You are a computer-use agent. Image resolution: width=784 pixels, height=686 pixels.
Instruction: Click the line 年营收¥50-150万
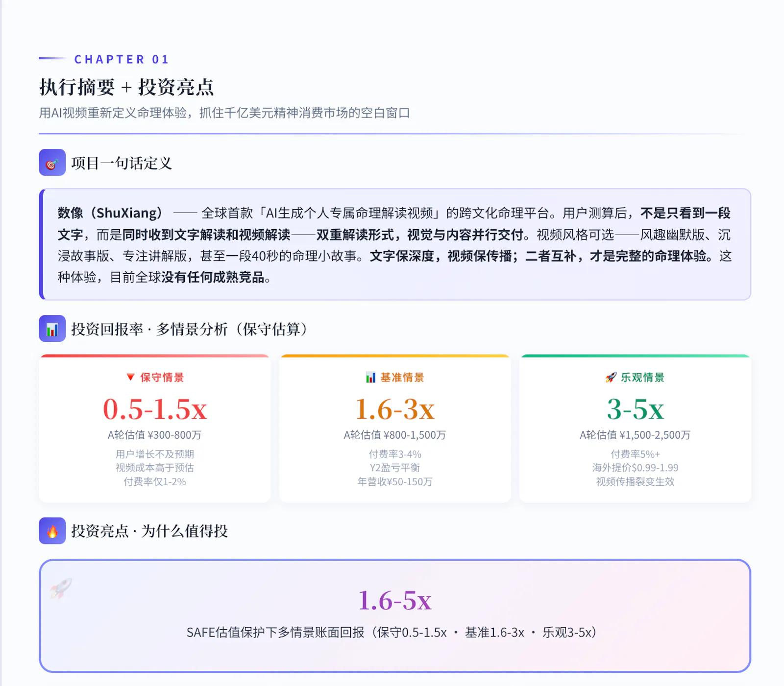tap(395, 481)
